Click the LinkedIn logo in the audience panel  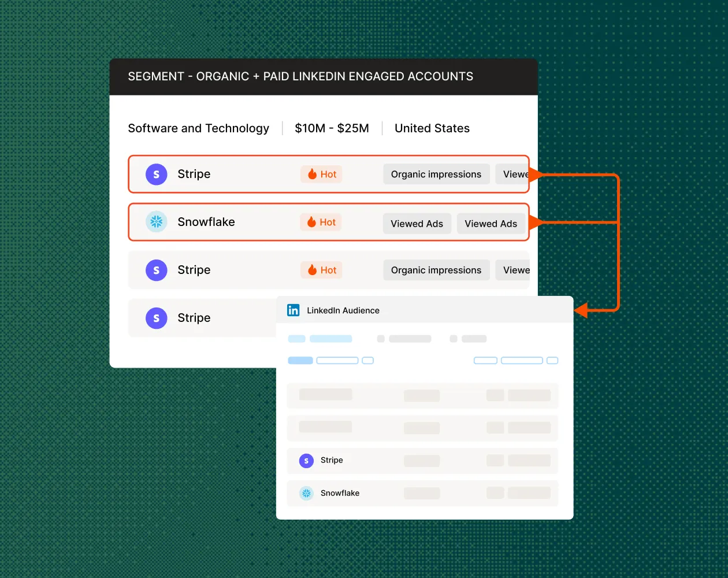[294, 310]
